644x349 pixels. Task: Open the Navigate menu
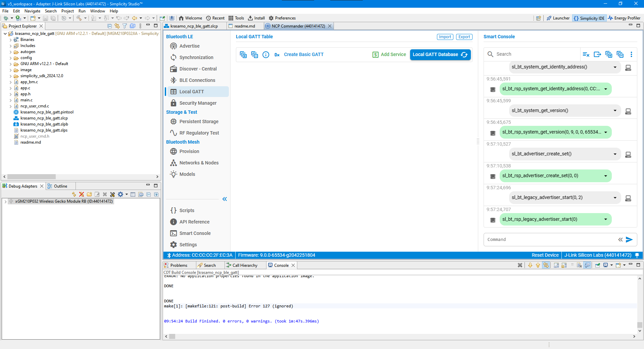32,11
